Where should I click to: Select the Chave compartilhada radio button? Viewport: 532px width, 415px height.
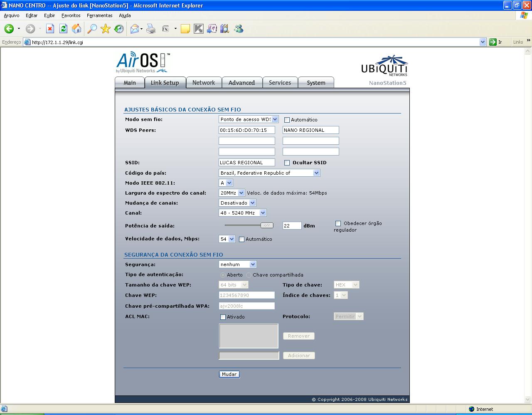point(249,275)
